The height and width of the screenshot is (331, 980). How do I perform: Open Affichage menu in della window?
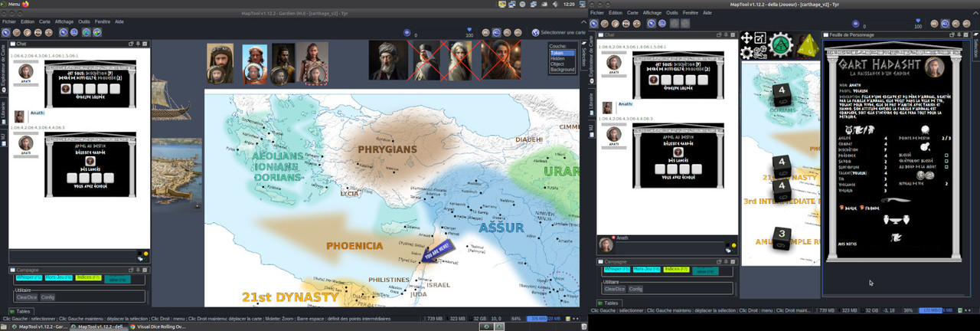click(652, 13)
